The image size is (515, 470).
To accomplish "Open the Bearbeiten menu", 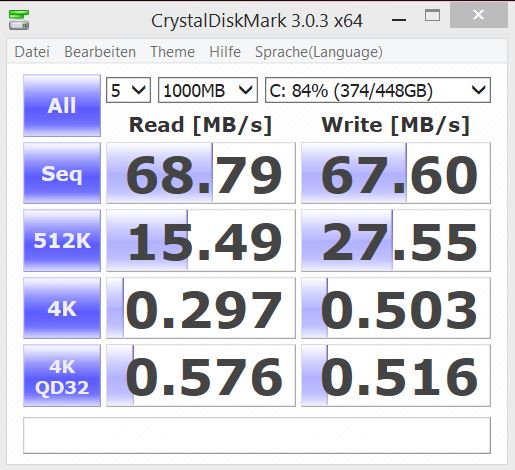I will coord(100,52).
